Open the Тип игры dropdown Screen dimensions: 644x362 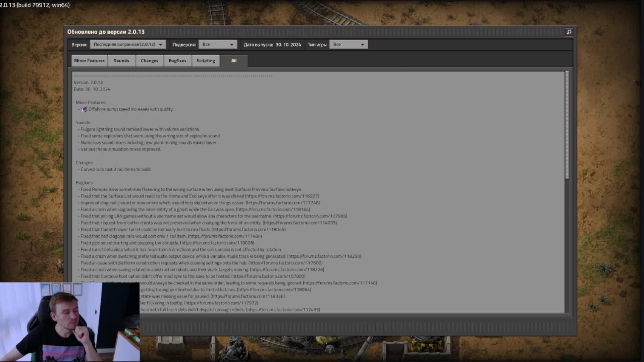[348, 44]
